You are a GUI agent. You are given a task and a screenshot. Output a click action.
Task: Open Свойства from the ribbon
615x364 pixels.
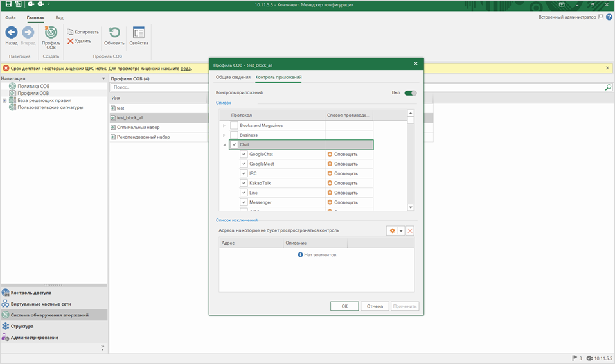click(x=138, y=33)
